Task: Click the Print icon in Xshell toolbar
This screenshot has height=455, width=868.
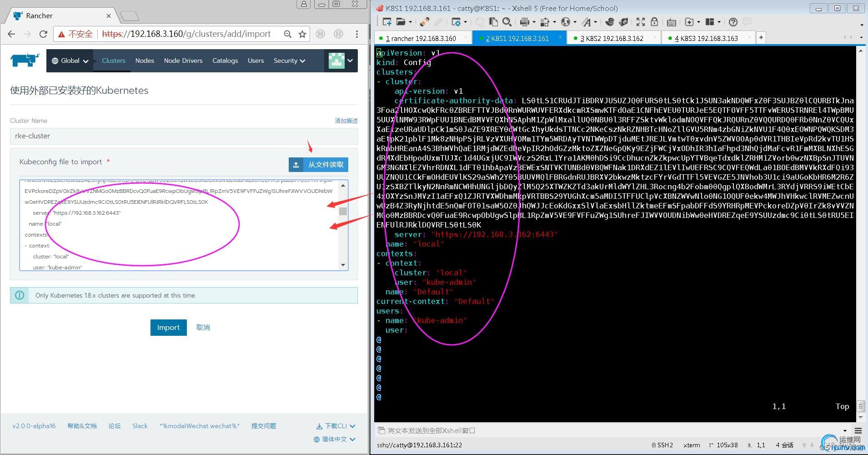Action: (x=524, y=22)
